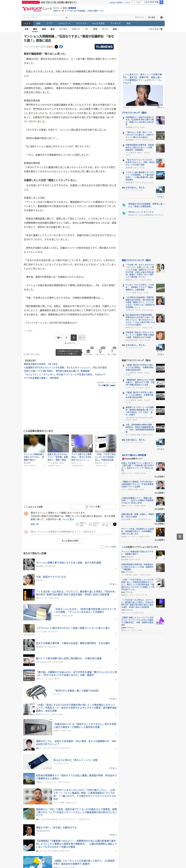186x868 pixels.
Task: Open the ランキング navigation tab
Action: 115,24
